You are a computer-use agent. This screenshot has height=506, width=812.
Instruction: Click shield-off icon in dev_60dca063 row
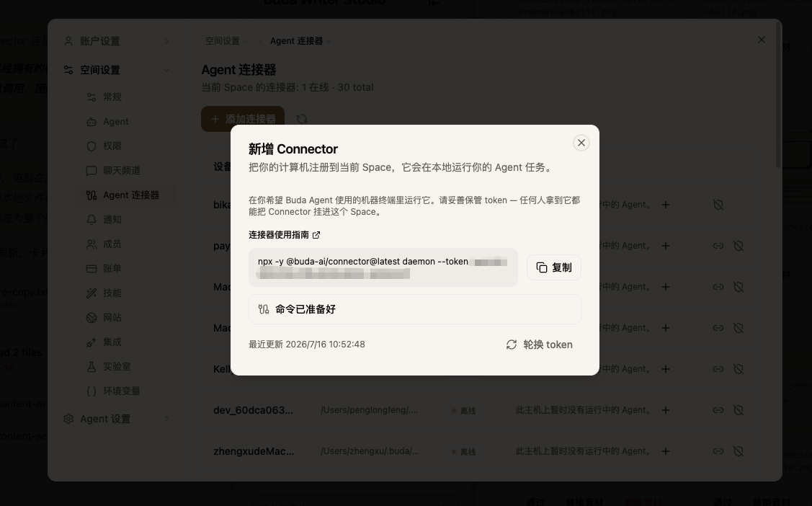click(739, 410)
